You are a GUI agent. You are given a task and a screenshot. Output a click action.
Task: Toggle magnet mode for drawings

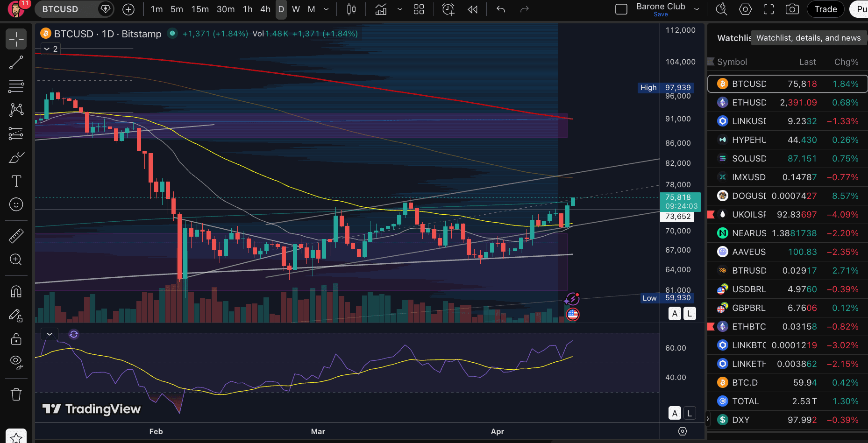tap(16, 292)
